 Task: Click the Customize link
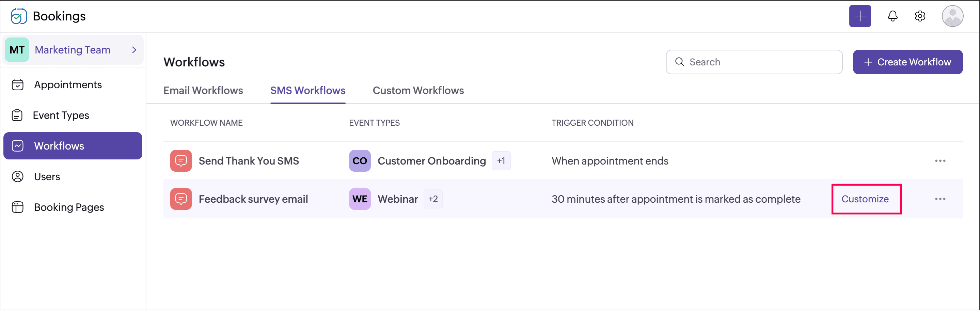[x=865, y=199]
